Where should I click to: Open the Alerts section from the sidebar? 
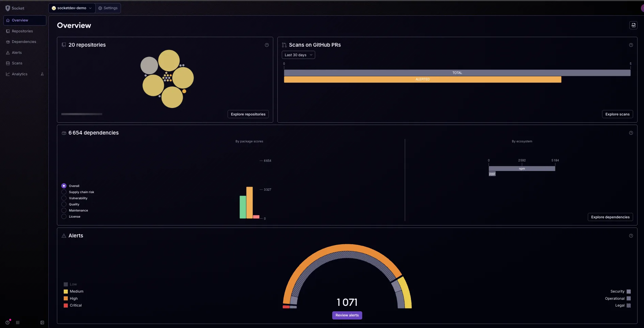[x=16, y=52]
